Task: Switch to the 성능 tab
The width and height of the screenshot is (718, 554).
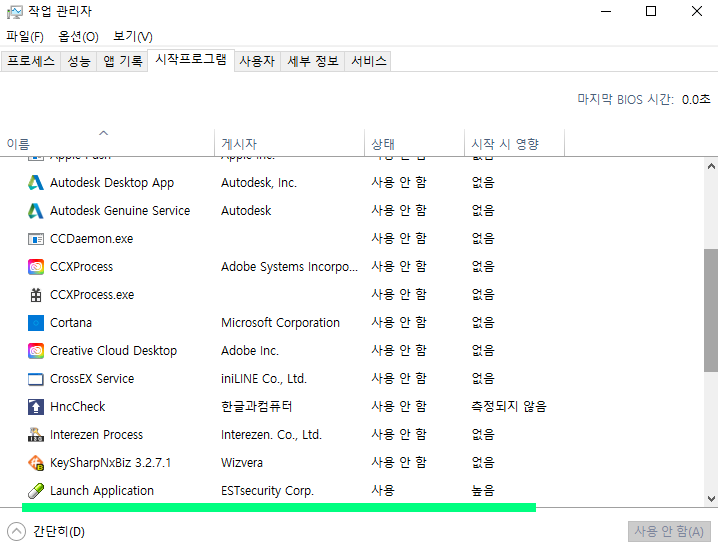Action: tap(79, 61)
